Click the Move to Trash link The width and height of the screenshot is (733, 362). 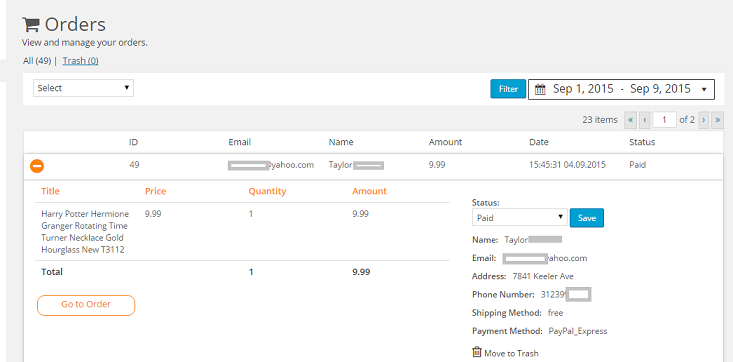coord(511,354)
